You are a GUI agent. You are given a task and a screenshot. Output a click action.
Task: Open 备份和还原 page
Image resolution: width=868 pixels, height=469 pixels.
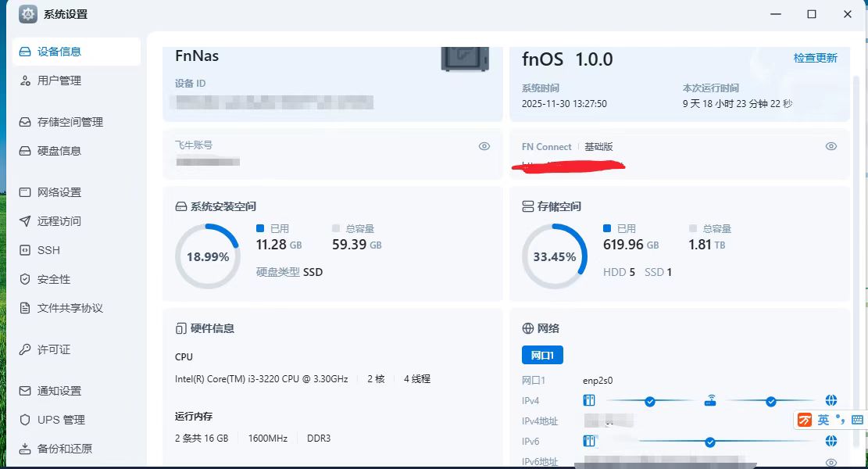(x=77, y=449)
